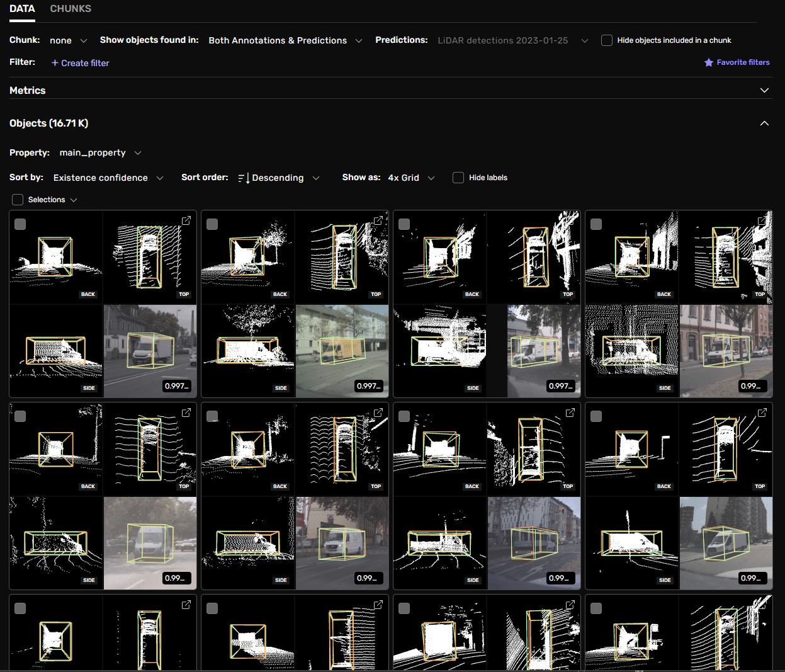
Task: Select first-row fourth card checkbox
Action: click(596, 224)
